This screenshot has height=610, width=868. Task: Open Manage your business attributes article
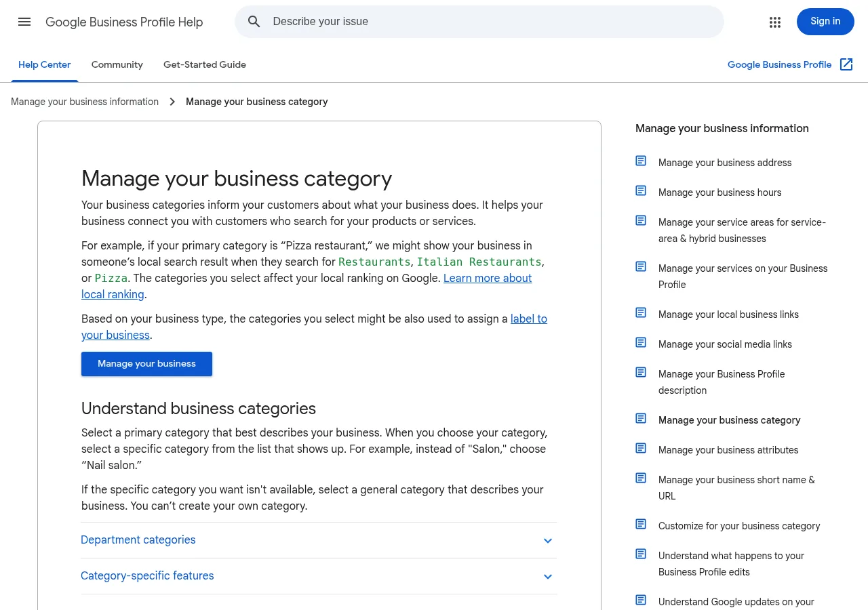coord(728,450)
